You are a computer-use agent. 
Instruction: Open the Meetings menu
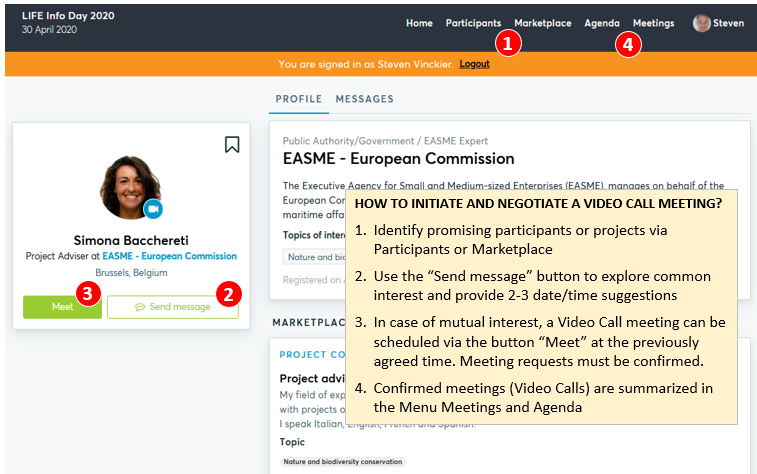(653, 23)
